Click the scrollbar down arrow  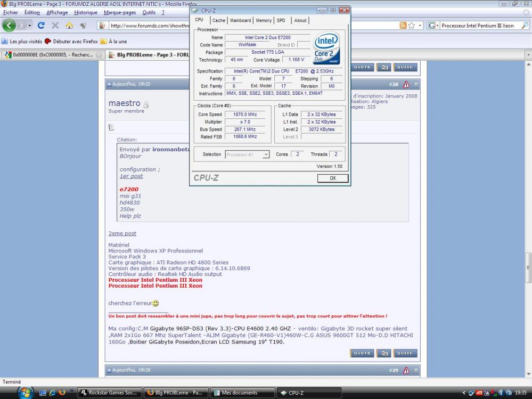(x=528, y=374)
